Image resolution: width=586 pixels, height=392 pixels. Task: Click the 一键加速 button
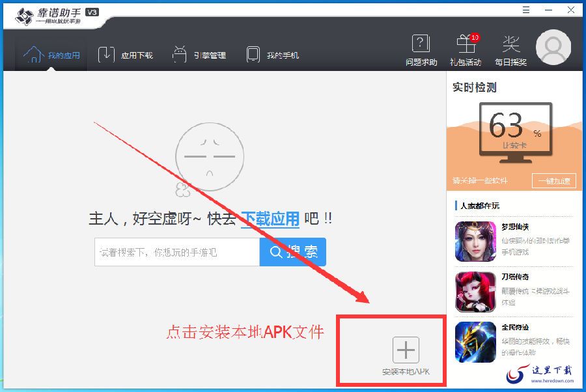point(554,181)
